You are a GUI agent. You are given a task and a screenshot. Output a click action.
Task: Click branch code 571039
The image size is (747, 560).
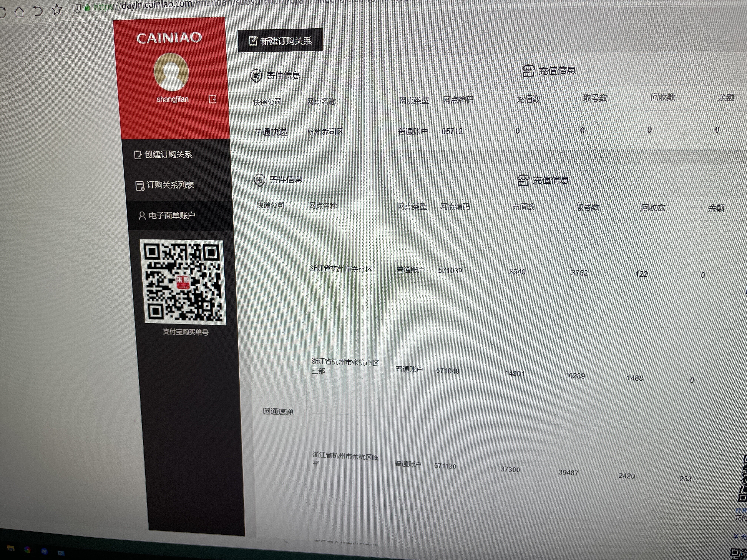tap(450, 270)
